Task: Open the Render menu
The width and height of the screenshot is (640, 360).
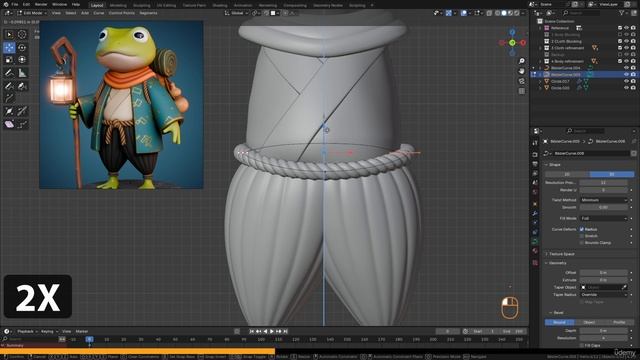Action: pyautogui.click(x=41, y=4)
